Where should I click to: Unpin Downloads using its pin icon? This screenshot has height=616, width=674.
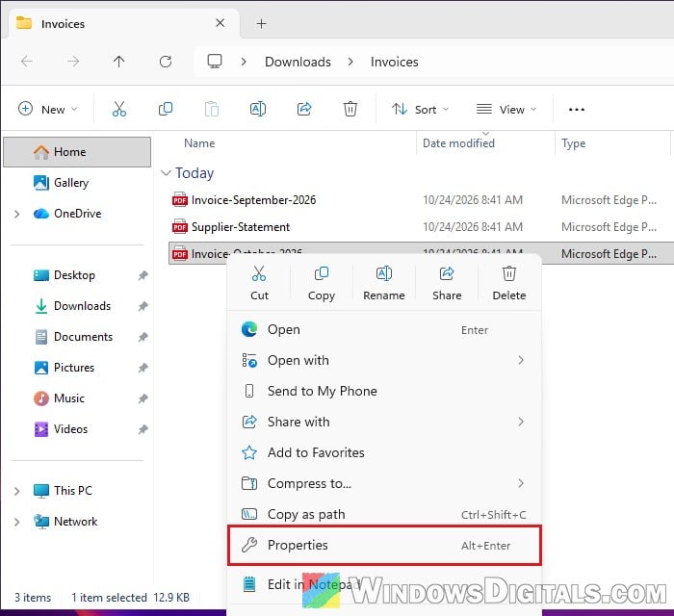(x=143, y=306)
